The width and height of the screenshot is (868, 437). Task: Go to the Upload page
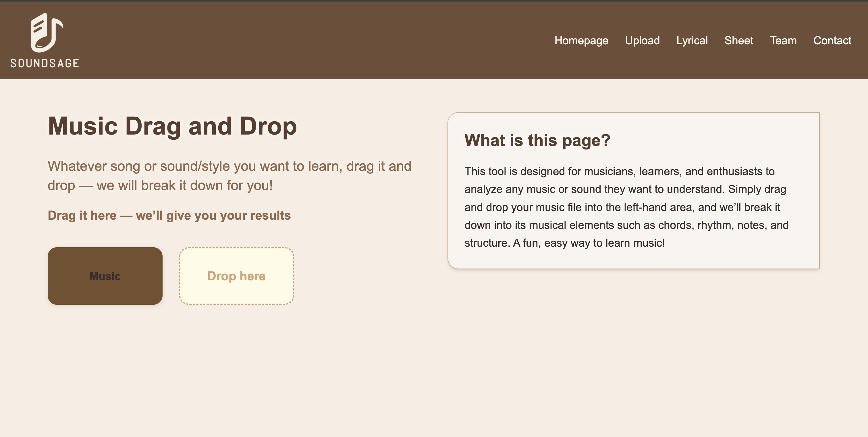click(642, 41)
